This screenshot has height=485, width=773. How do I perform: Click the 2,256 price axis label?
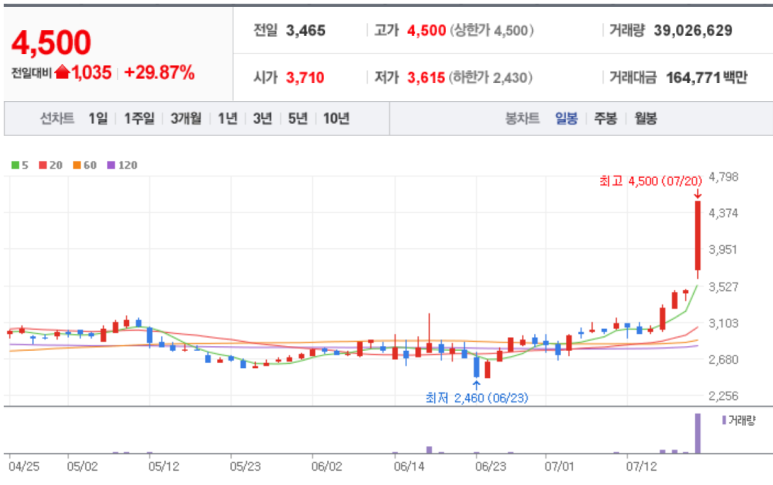coord(723,396)
